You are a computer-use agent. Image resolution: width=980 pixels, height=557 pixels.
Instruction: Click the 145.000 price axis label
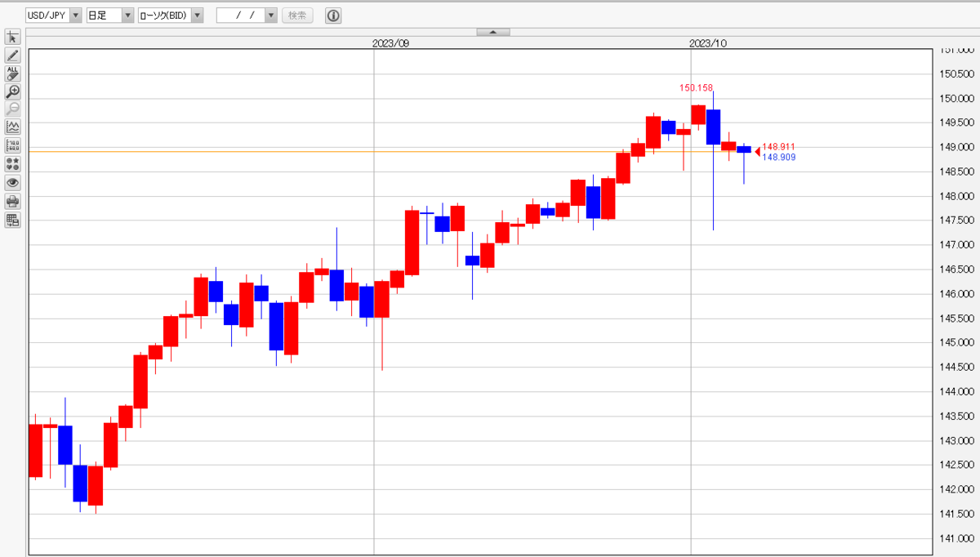(x=955, y=342)
